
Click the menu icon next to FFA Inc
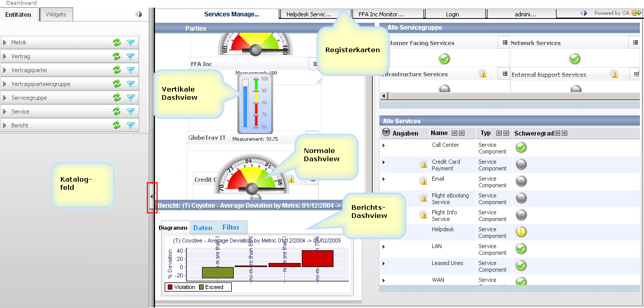point(315,63)
